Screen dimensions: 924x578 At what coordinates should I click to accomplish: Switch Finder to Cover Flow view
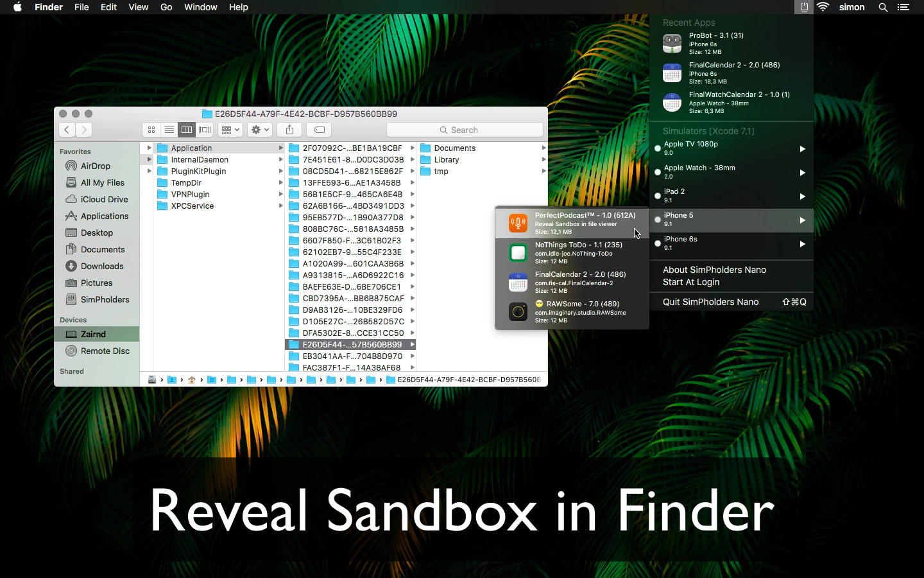click(205, 130)
